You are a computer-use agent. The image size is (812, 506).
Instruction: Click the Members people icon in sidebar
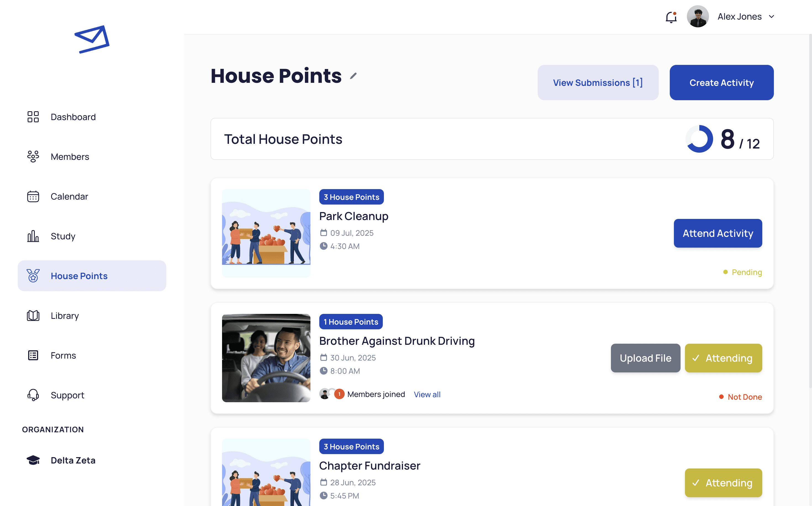[x=33, y=156]
